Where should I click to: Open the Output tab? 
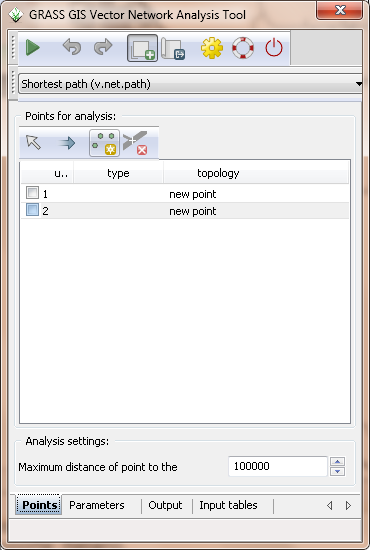click(165, 505)
